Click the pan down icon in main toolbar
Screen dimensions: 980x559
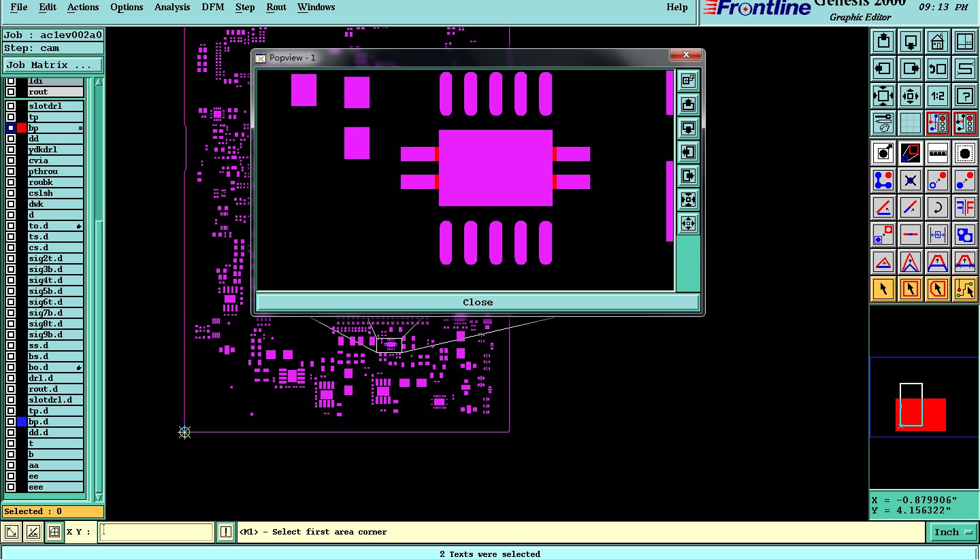click(911, 41)
